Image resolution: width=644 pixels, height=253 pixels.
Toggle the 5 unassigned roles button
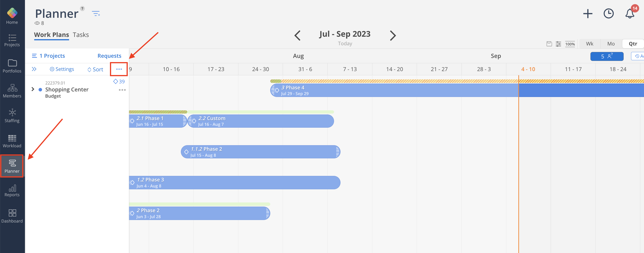point(607,56)
